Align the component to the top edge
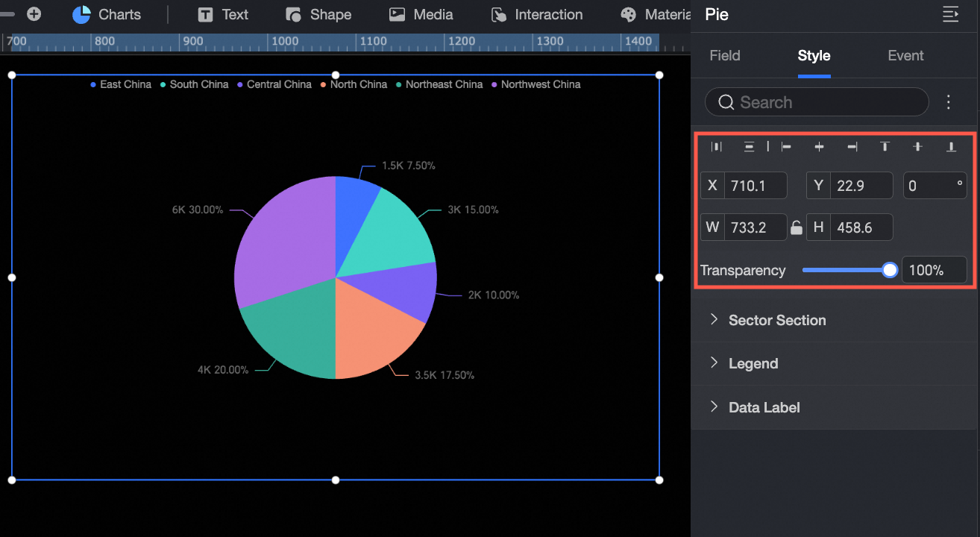 (x=885, y=147)
